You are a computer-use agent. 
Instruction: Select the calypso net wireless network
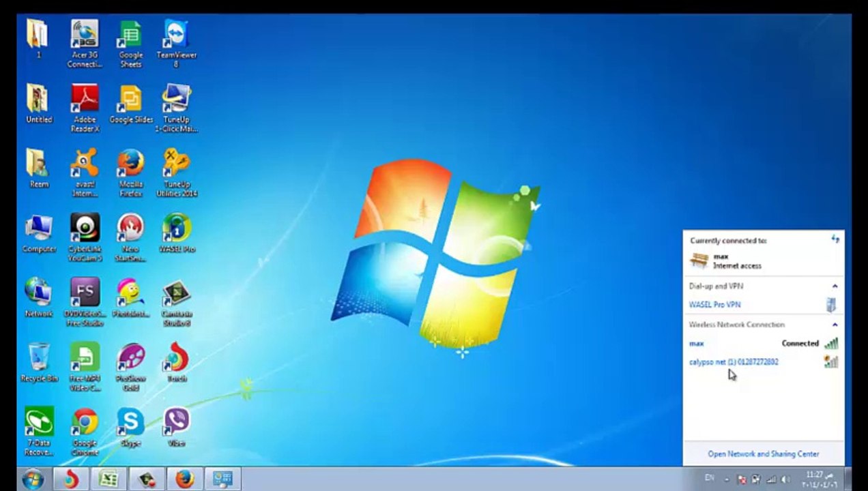click(763, 362)
